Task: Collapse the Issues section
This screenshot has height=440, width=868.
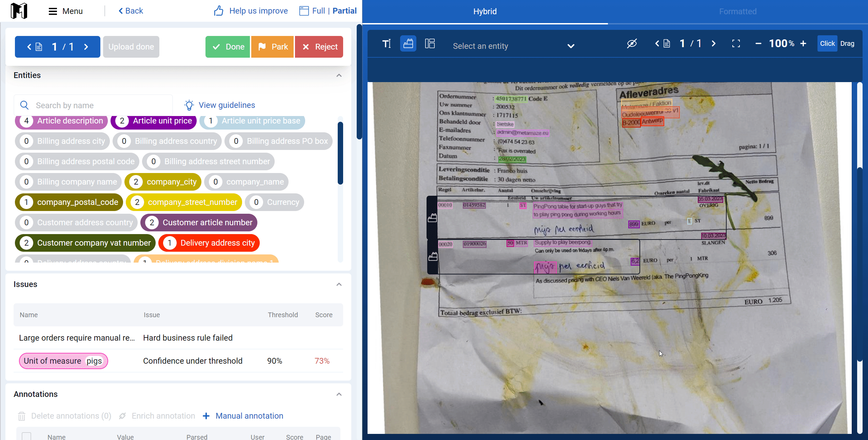Action: point(339,284)
